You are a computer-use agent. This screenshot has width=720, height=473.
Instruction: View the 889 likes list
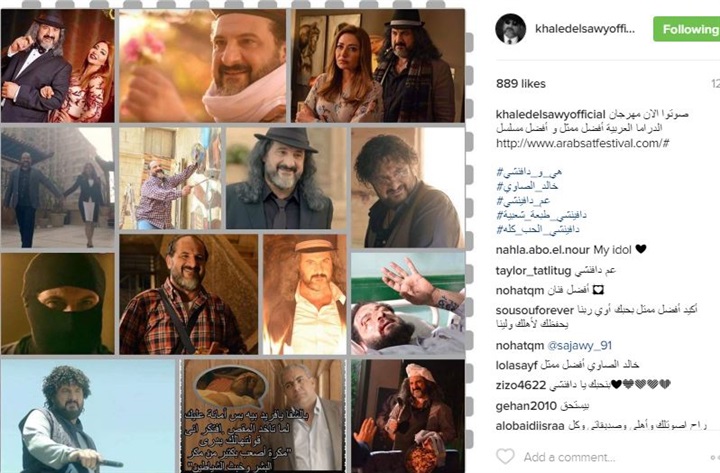coord(521,84)
